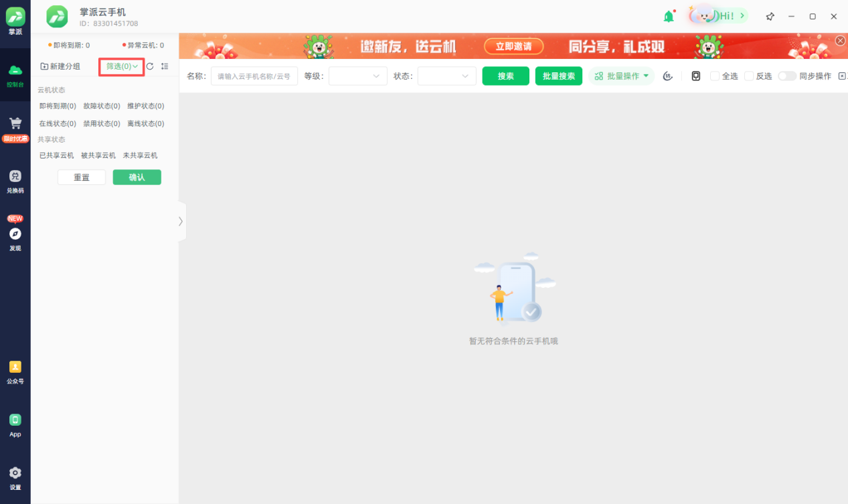The width and height of the screenshot is (848, 504).
Task: Toggle the 同步操作 switch
Action: tap(787, 76)
